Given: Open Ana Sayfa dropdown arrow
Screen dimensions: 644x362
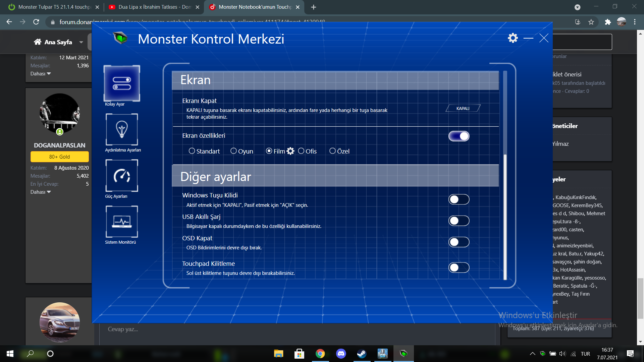Looking at the screenshot, I should click(x=81, y=42).
